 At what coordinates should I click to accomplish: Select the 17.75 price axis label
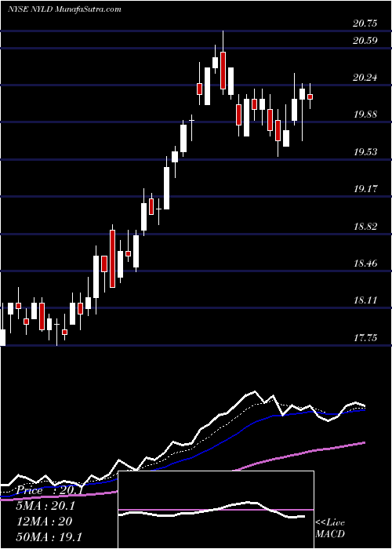(x=365, y=338)
